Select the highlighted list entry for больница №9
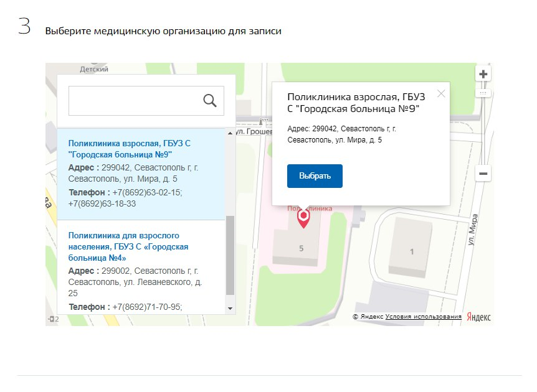Viewport: 537px width, 392px height. coord(143,174)
